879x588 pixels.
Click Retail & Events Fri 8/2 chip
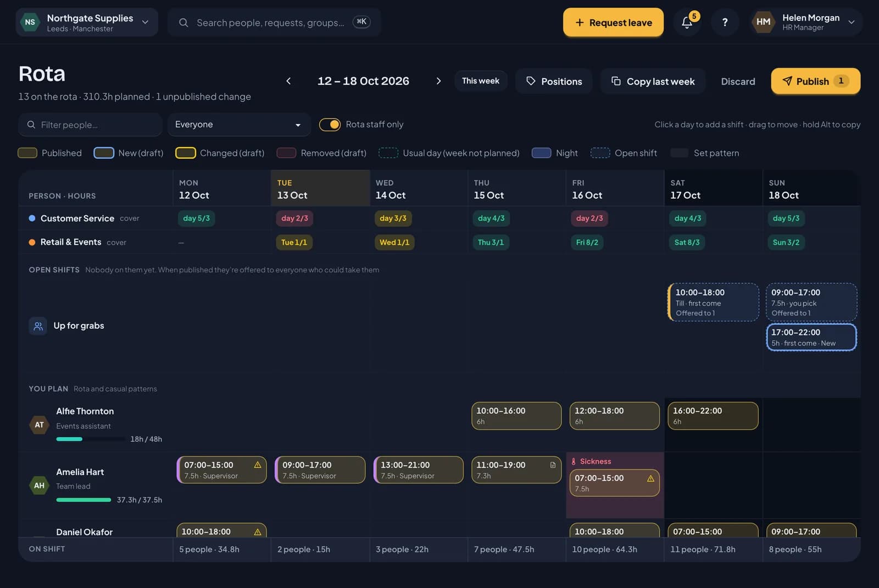click(x=587, y=242)
